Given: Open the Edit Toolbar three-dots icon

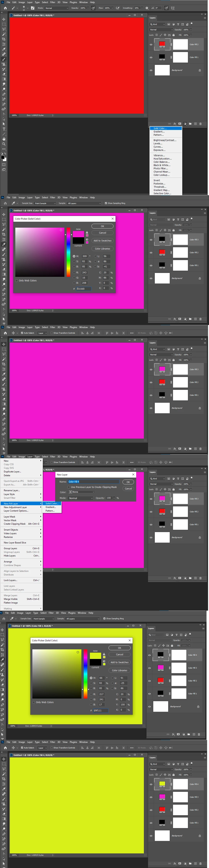Looking at the screenshot, I should (4, 149).
